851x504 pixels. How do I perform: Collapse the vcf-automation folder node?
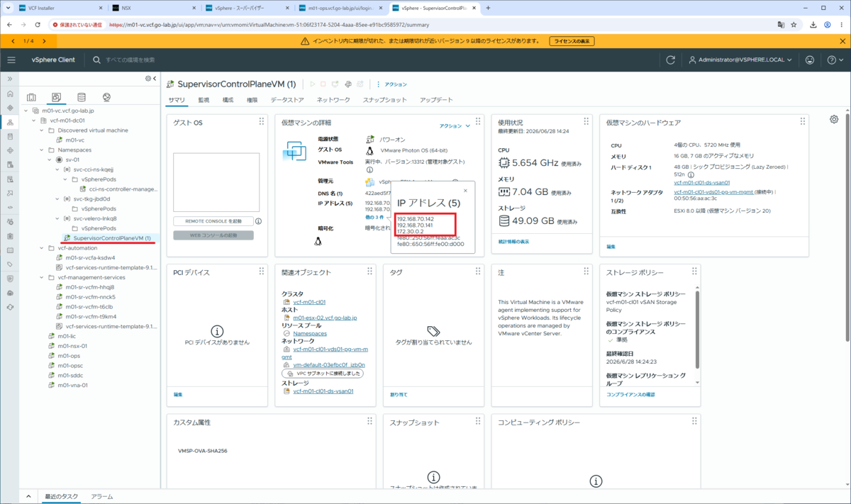[42, 248]
